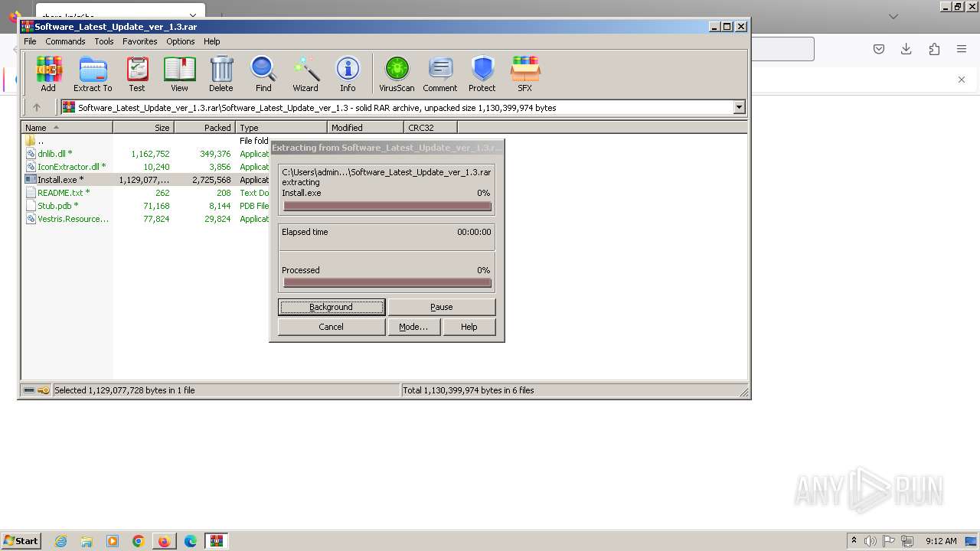Go up one folder level arrow
Image resolution: width=980 pixels, height=551 pixels.
click(x=36, y=107)
